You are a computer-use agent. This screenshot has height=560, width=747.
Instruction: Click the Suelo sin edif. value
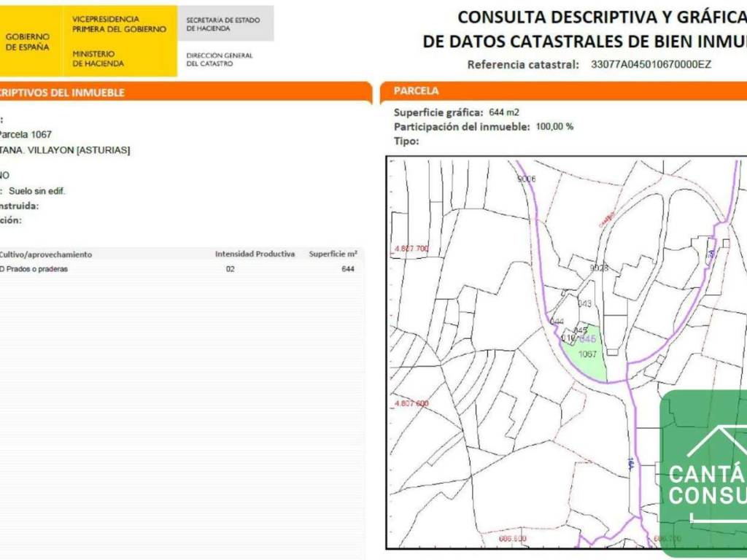tap(37, 191)
